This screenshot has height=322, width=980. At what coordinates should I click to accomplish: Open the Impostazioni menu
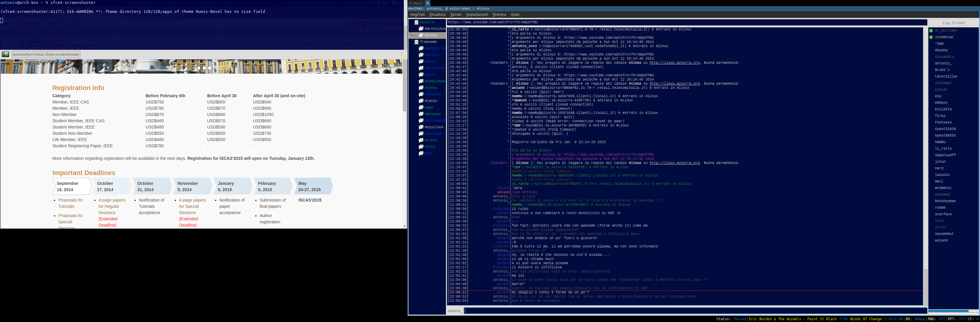tap(477, 14)
